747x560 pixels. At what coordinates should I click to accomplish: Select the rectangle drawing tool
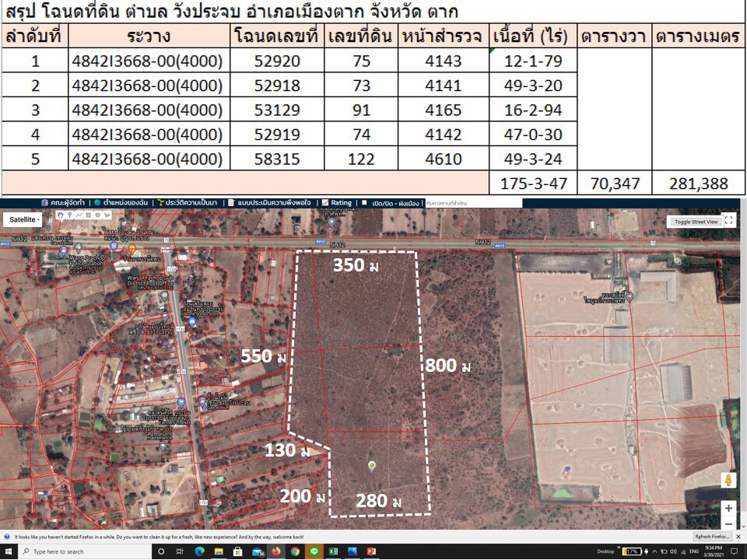tap(89, 215)
